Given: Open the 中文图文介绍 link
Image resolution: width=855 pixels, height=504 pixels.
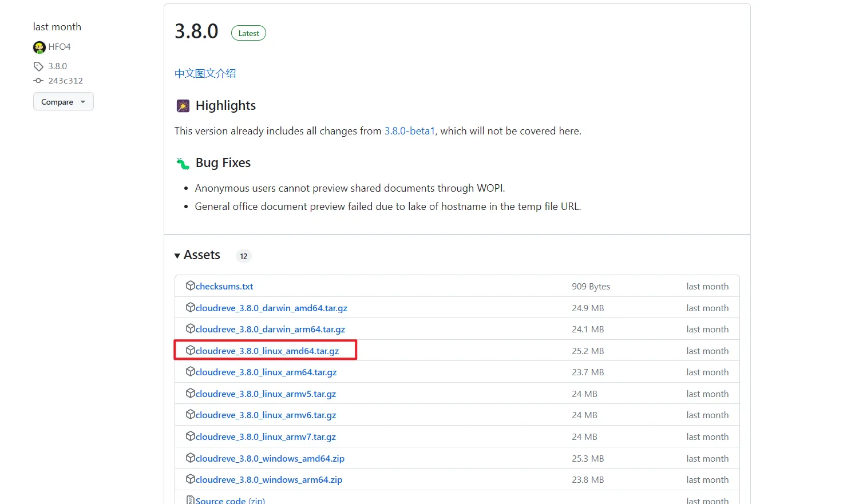Looking at the screenshot, I should 205,73.
